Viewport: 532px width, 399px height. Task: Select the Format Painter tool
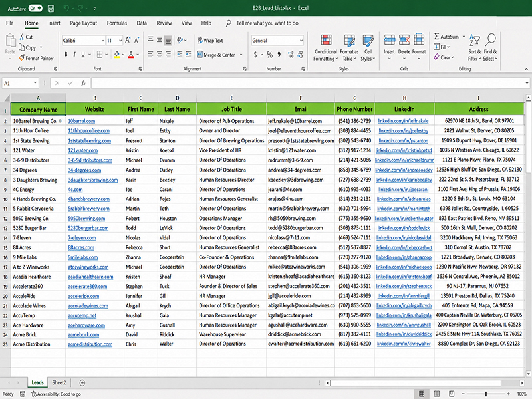pos(36,58)
